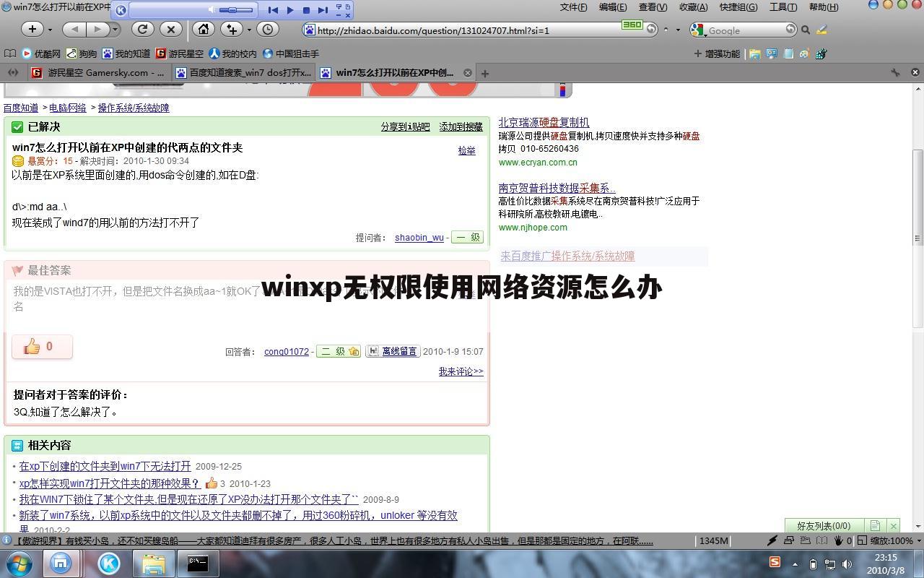Image resolution: width=924 pixels, height=578 pixels.
Task: Open the Sogou input icon in the system tray
Action: (774, 562)
